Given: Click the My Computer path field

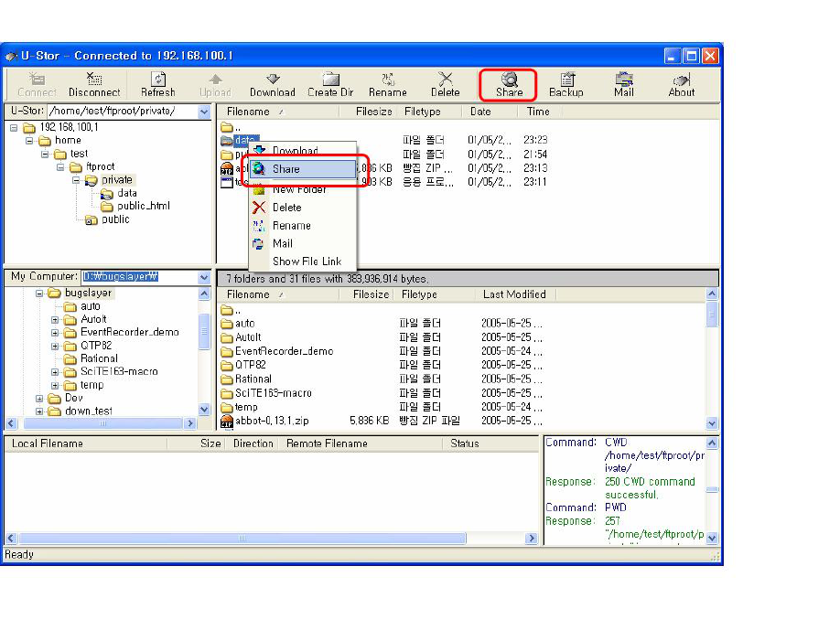Looking at the screenshot, I should [x=140, y=277].
